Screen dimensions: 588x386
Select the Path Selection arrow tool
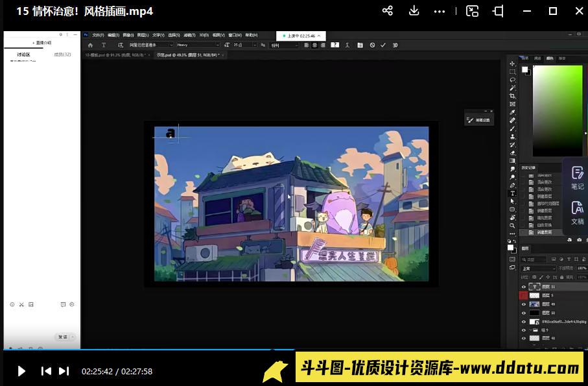512,202
